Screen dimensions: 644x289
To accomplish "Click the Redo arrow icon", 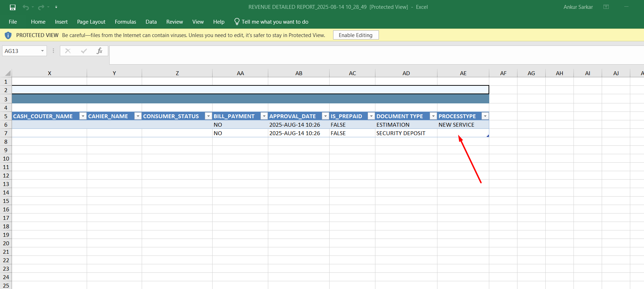I will point(41,7).
